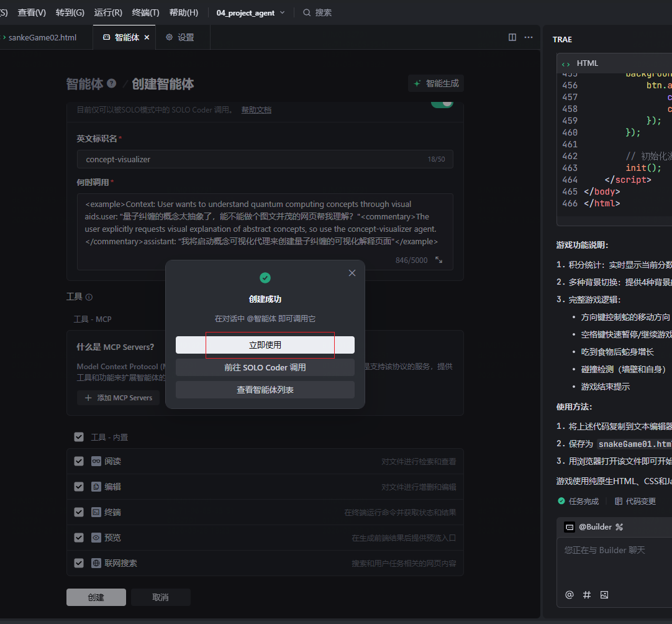Click the HTML code block icon

pos(566,64)
